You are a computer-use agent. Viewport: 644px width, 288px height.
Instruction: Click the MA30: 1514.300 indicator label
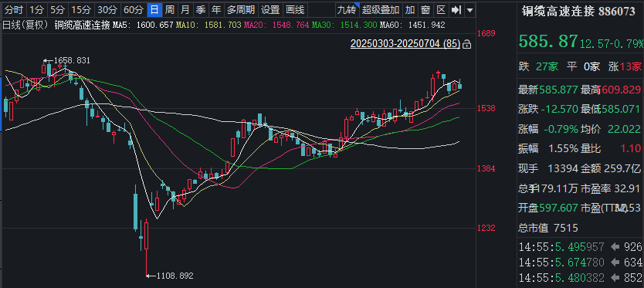(x=344, y=25)
